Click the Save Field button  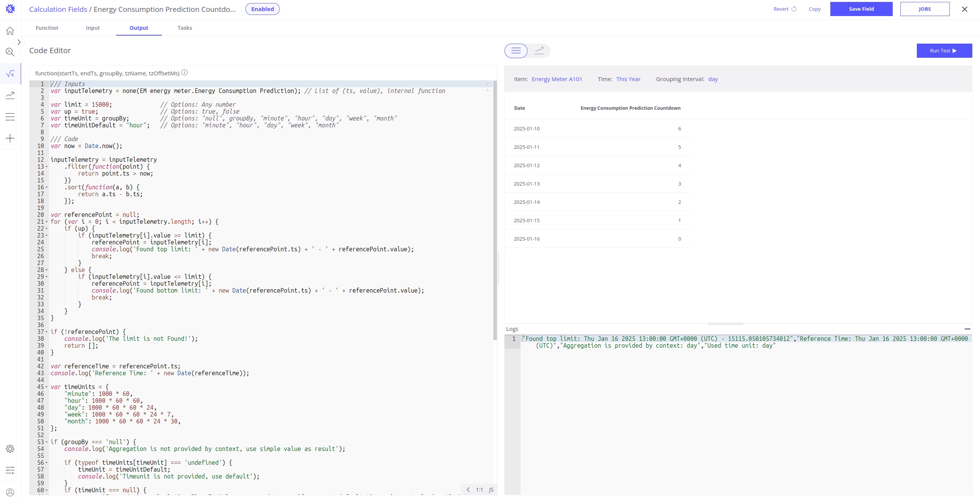pyautogui.click(x=861, y=9)
